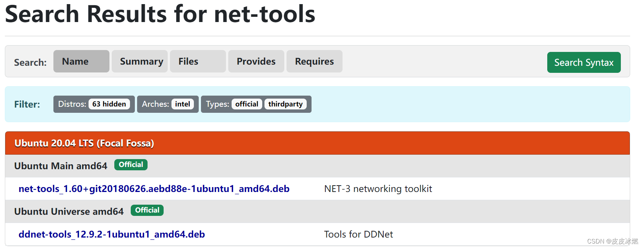Click the Official badge beside Ubuntu Universe

pos(147,210)
